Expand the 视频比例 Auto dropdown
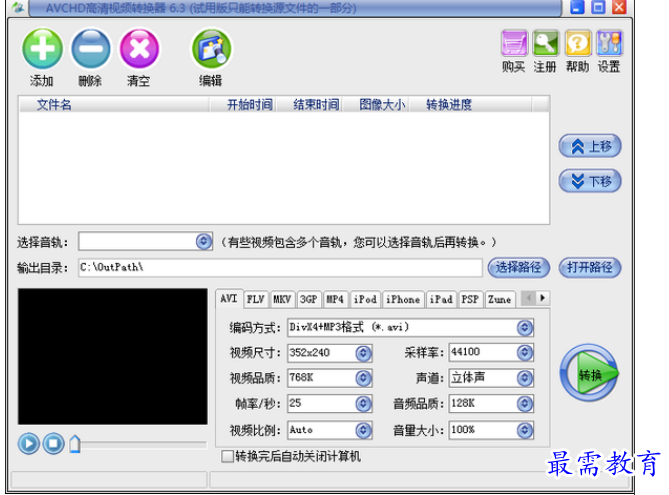Image resolution: width=669 pixels, height=495 pixels. click(364, 430)
